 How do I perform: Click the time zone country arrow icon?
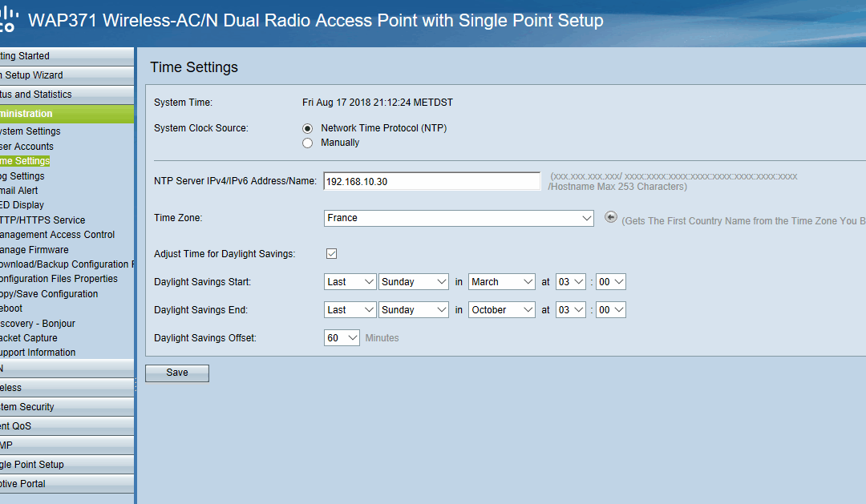(610, 217)
